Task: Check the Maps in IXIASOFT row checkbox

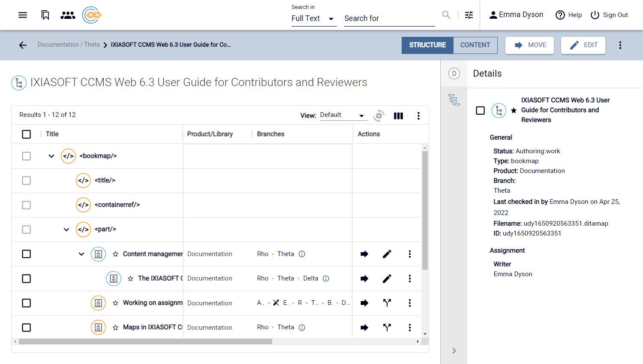Action: pyautogui.click(x=26, y=328)
